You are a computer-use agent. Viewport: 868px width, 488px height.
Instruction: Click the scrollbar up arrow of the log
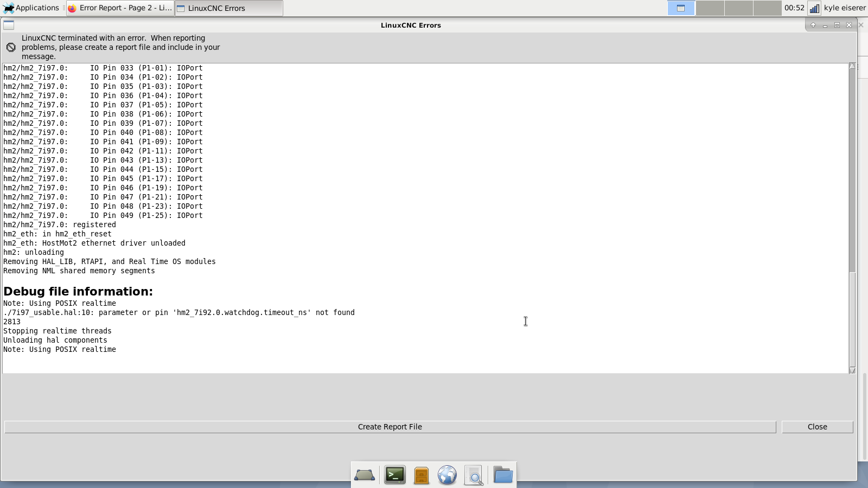click(x=852, y=66)
